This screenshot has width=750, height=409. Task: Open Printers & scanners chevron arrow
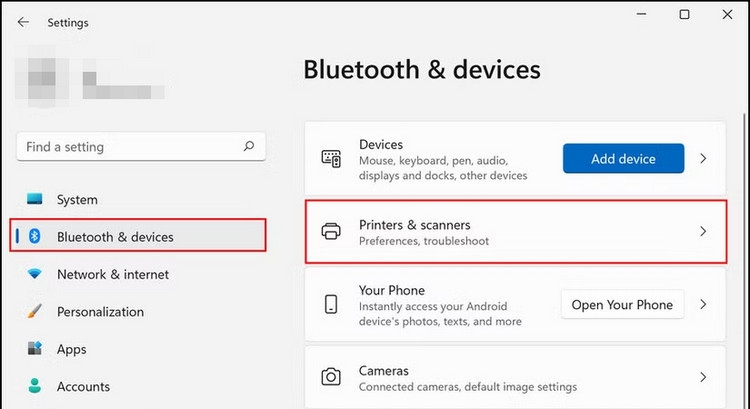pos(703,231)
